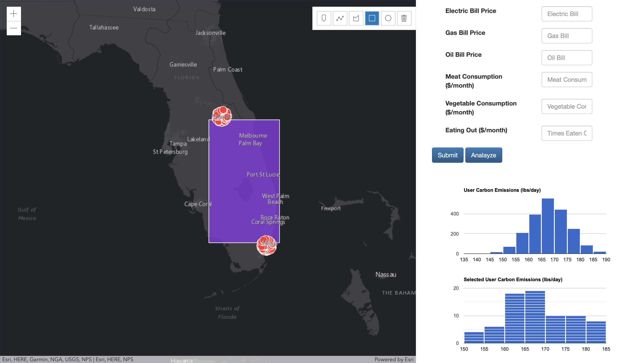Click the Eating Out input field
This screenshot has width=644, height=363.
(x=566, y=133)
